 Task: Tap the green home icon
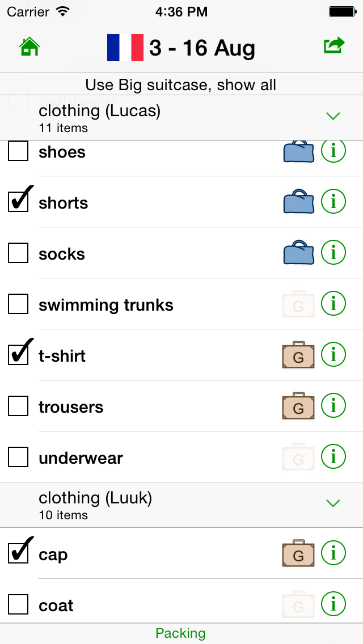click(29, 47)
